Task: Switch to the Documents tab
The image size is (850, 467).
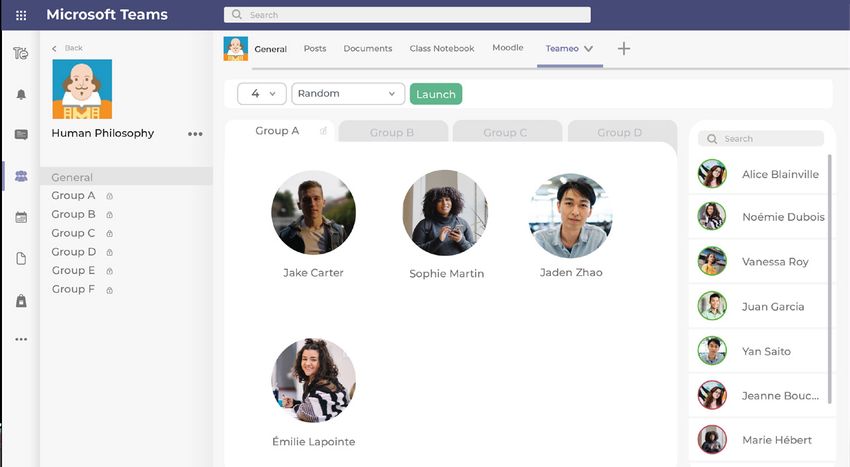Action: pyautogui.click(x=368, y=48)
